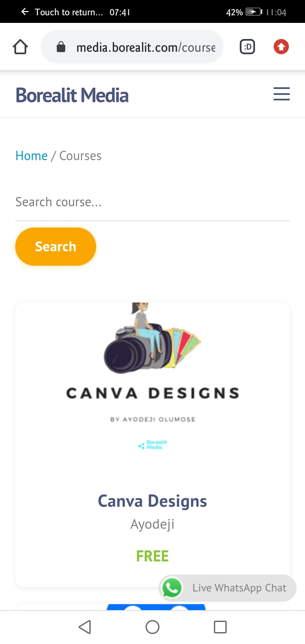Click the Borealit Media site title
Screen dimensions: 305x644
pos(72,95)
